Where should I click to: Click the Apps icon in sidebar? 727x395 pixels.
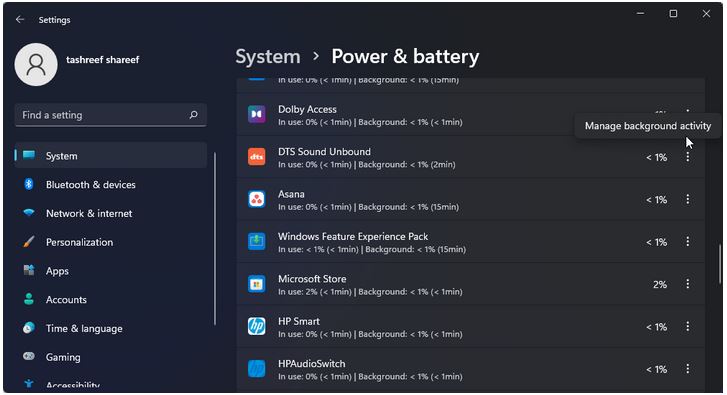(x=29, y=270)
